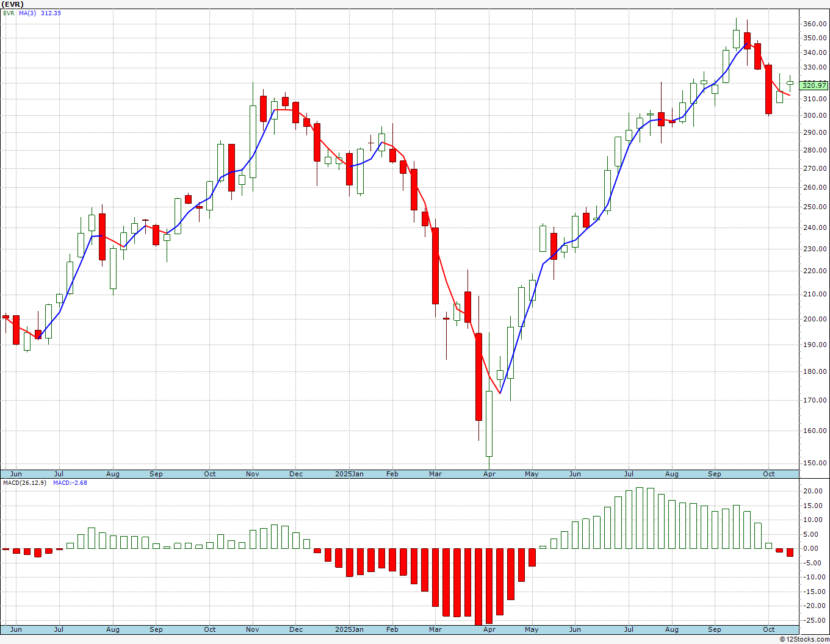Click the Apr label on MACD panel time axis
830x644 pixels.
[x=489, y=629]
